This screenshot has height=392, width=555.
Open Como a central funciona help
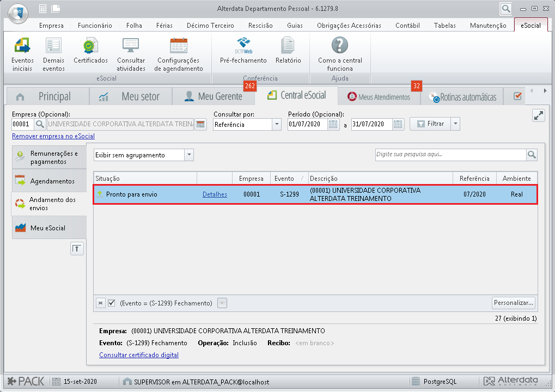(x=340, y=54)
